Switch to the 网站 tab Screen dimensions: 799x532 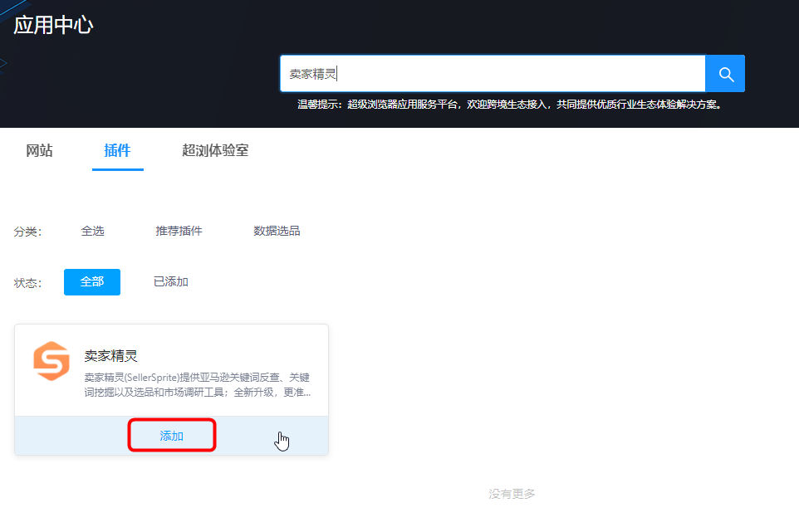coord(39,150)
